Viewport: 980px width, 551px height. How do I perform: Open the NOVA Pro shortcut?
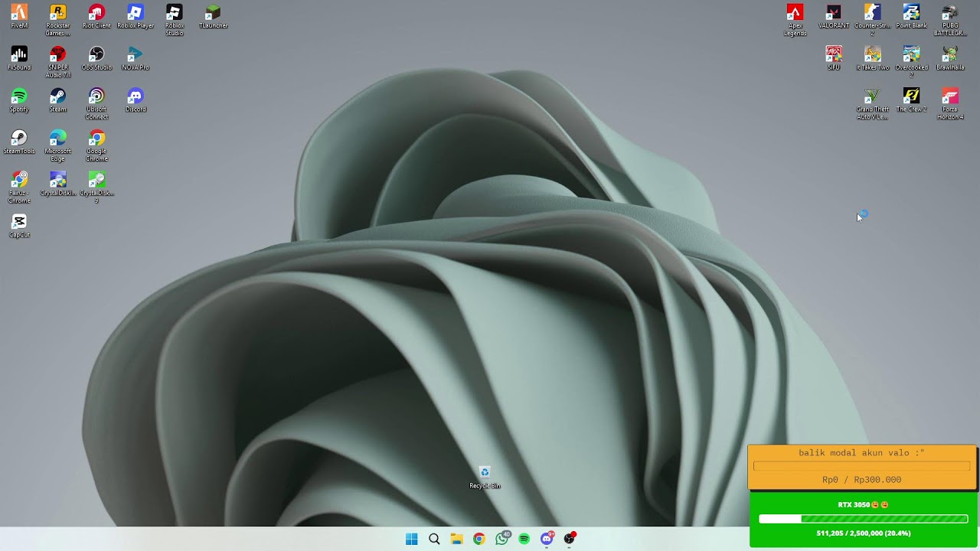pyautogui.click(x=136, y=58)
